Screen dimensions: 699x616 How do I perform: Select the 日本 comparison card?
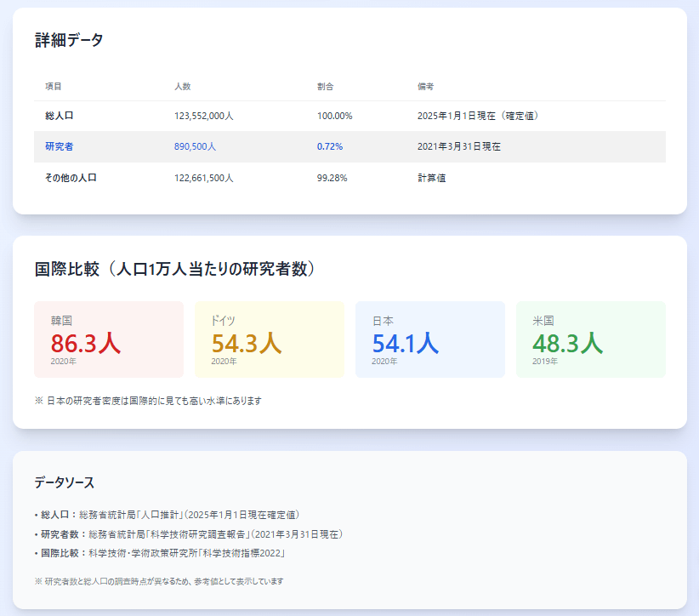coord(430,339)
